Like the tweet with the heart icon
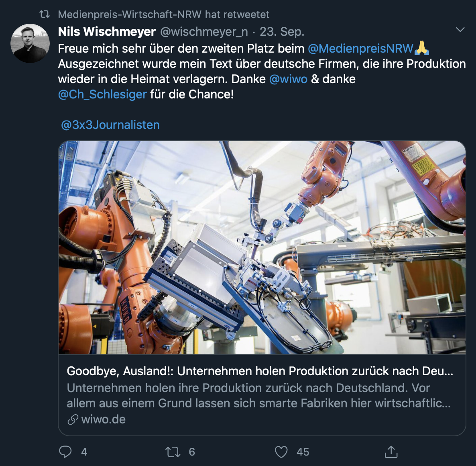476x466 pixels. 281,452
